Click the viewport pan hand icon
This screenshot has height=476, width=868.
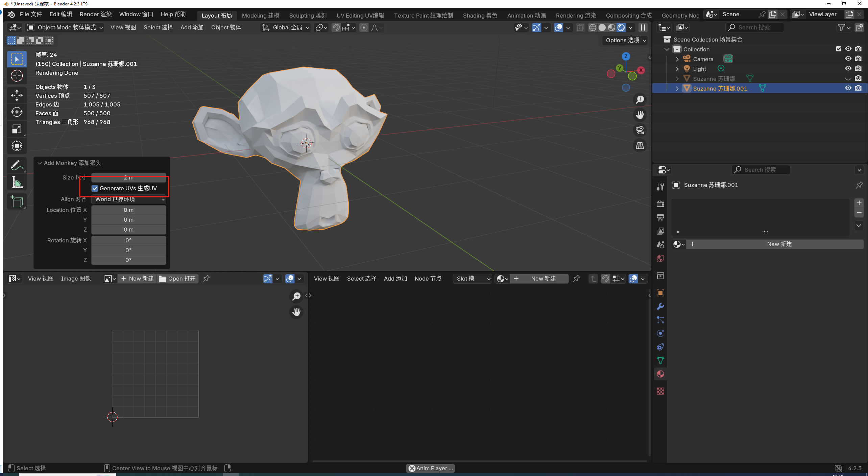(640, 115)
